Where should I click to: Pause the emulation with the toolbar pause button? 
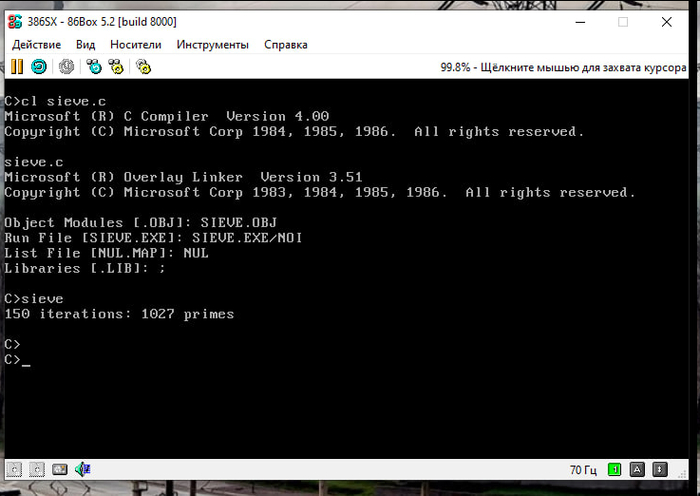click(x=17, y=67)
